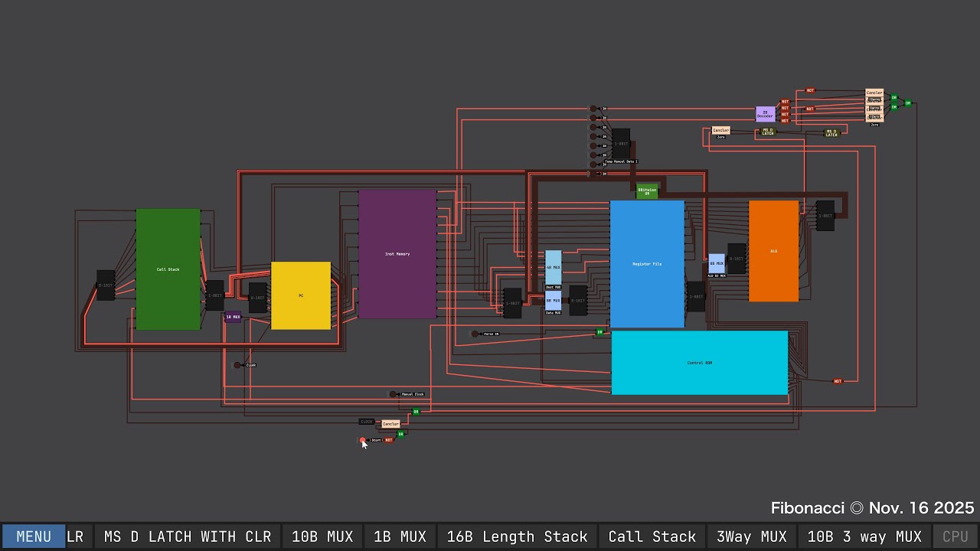Click the Cancler chip labeled Zero
Viewport: 980px width, 551px height.
click(720, 131)
